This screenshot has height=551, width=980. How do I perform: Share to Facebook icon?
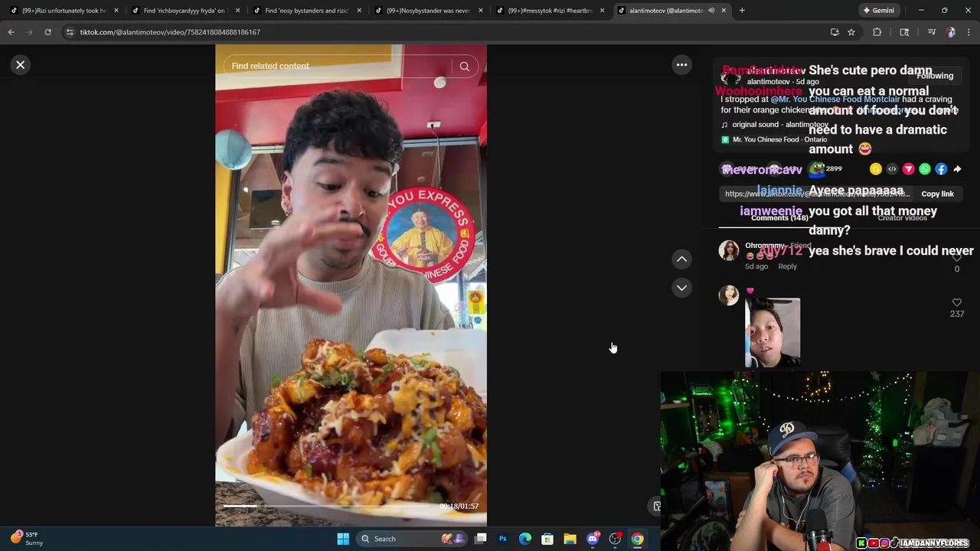click(941, 169)
